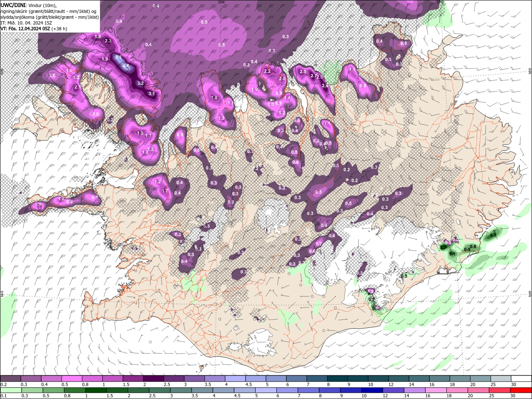Select the 2 dark purple swatch in upper legend
The image size is (532, 399).
tap(153, 379)
